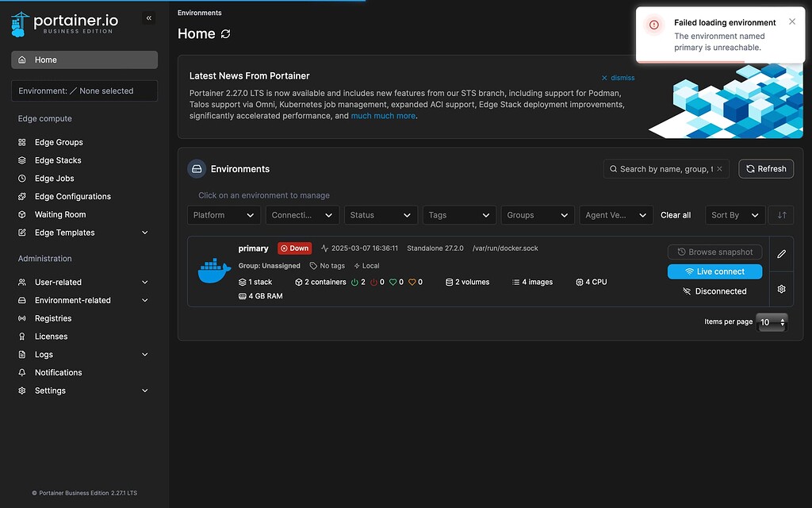Clear the search field with X icon
Screen dimensions: 812x508
pyautogui.click(x=718, y=169)
